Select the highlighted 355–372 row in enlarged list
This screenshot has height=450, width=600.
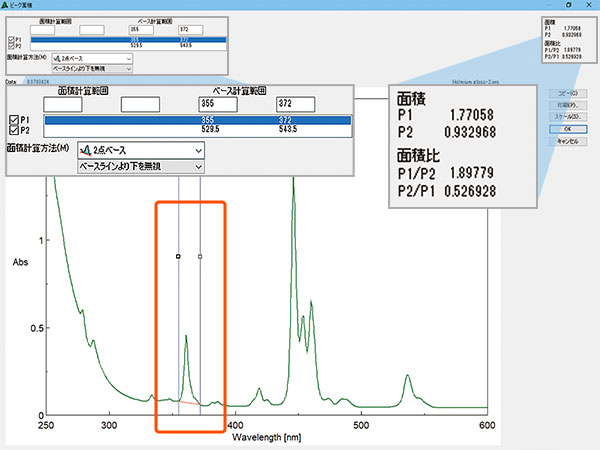198,120
